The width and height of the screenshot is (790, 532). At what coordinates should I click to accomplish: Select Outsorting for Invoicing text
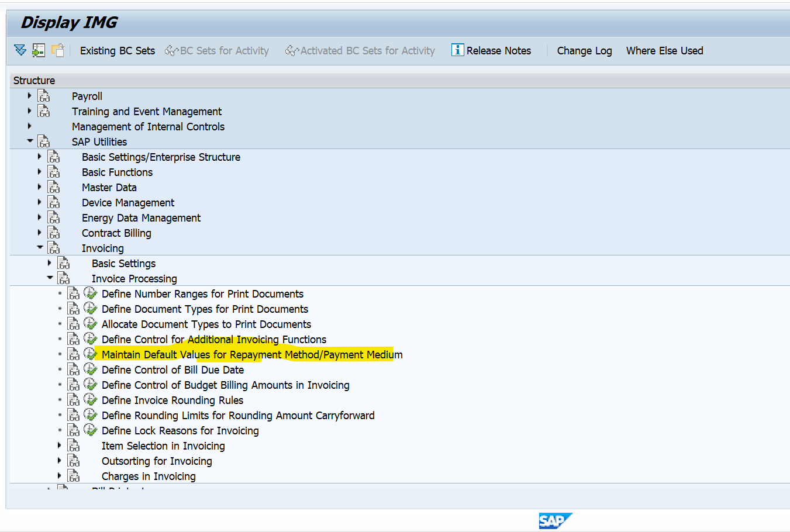(157, 461)
